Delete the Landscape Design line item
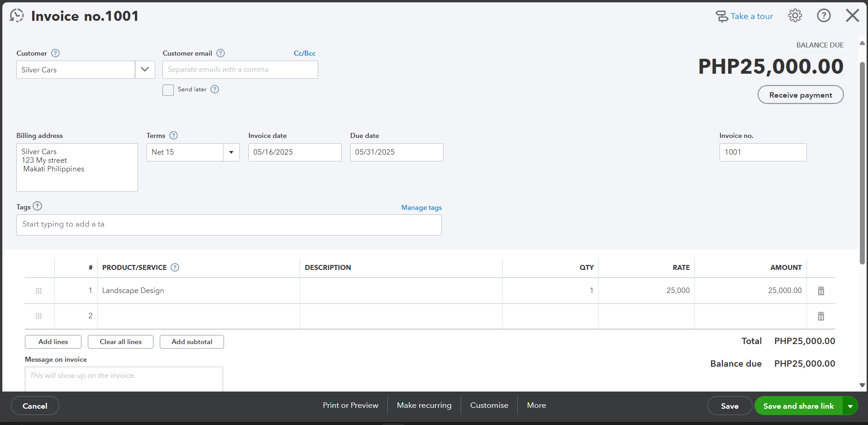Viewport: 868px width, 425px height. (x=821, y=291)
